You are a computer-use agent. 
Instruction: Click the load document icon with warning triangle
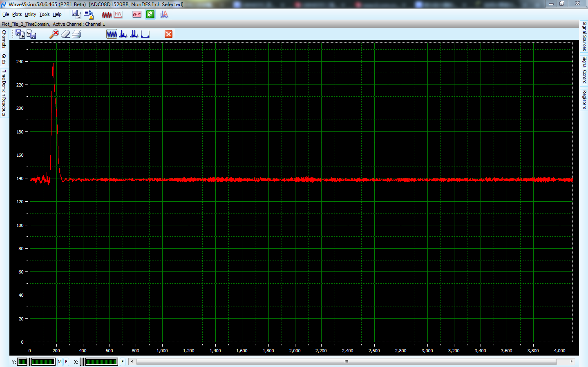pos(89,14)
